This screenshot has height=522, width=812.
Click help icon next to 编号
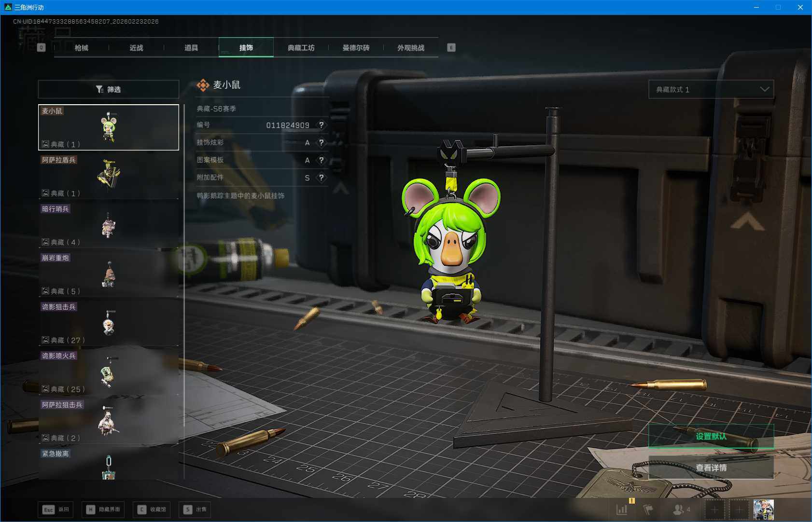coord(321,125)
